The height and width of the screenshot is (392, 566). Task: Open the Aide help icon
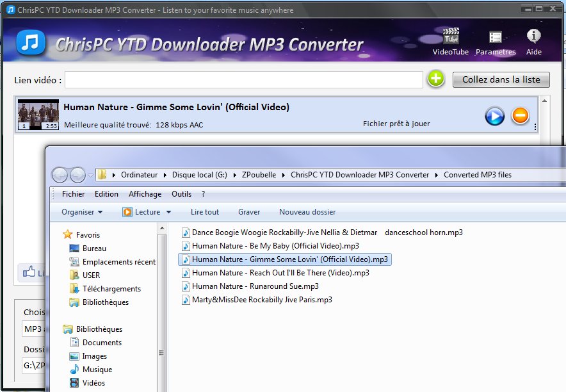533,42
